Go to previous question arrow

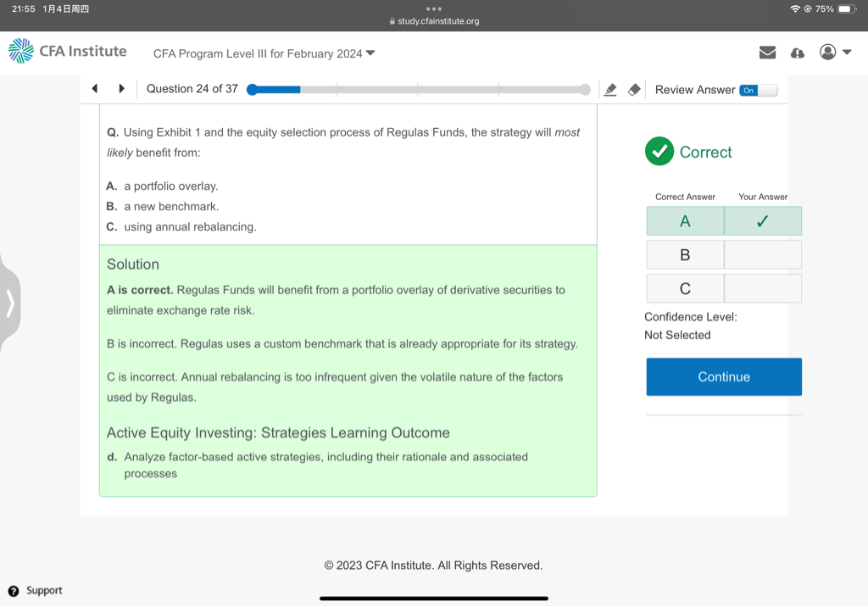pos(95,89)
